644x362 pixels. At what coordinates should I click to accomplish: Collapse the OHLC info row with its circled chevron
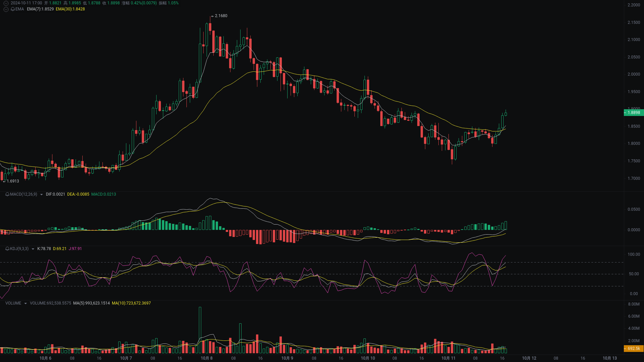pos(6,3)
